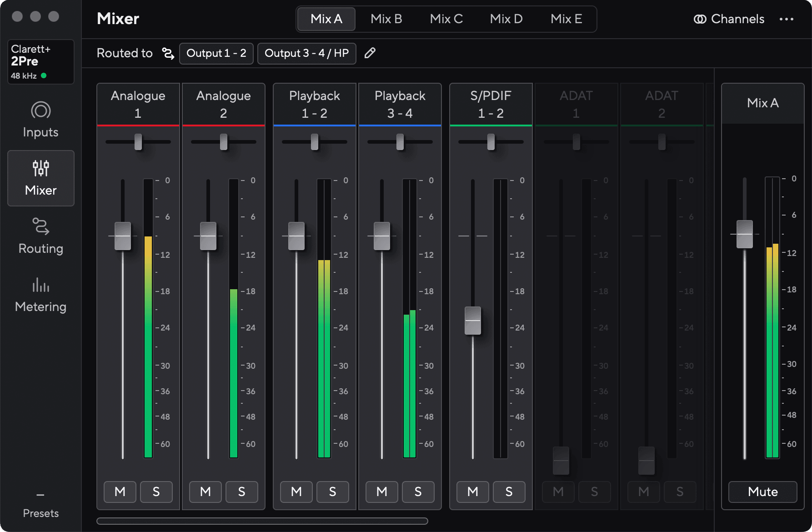Click the ADAT 2 channel title
This screenshot has width=812, height=532.
(x=662, y=104)
